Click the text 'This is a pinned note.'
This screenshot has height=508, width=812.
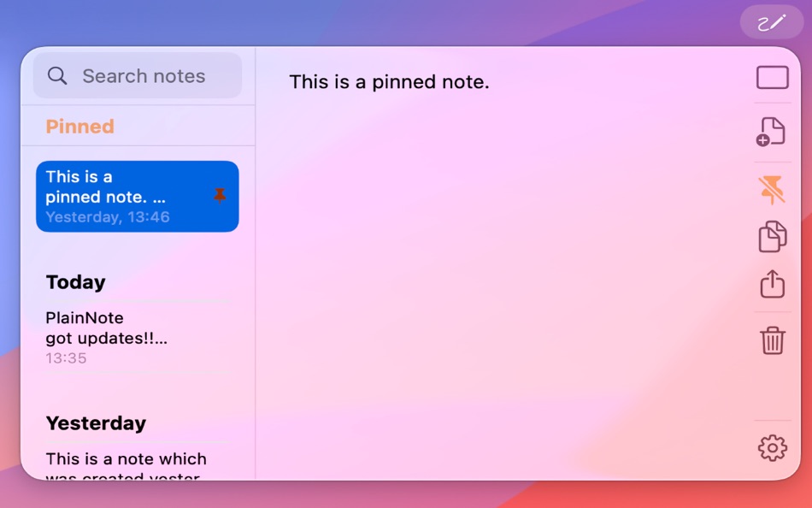pyautogui.click(x=389, y=82)
